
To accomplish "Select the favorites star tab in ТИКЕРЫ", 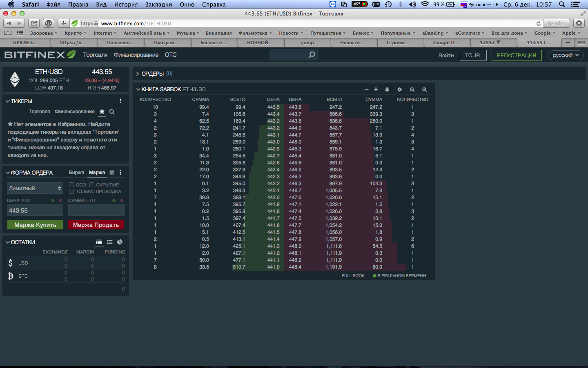I will (x=102, y=112).
